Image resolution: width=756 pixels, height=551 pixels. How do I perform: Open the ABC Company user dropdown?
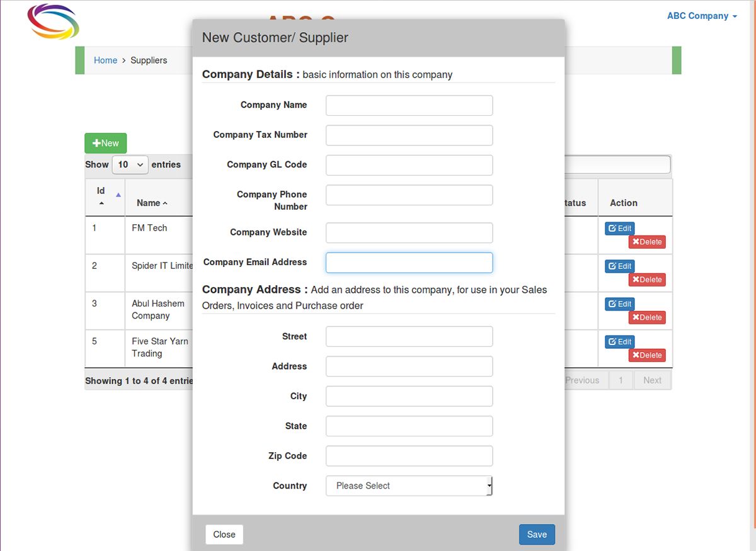coord(702,16)
